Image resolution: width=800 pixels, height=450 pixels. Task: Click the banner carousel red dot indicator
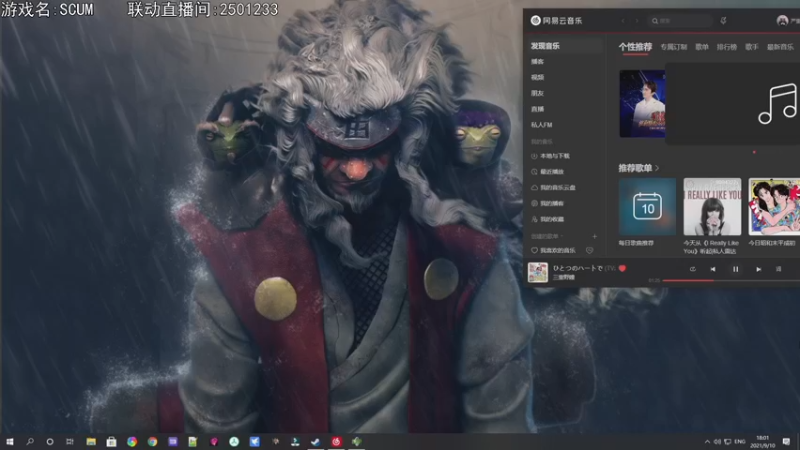point(754,152)
